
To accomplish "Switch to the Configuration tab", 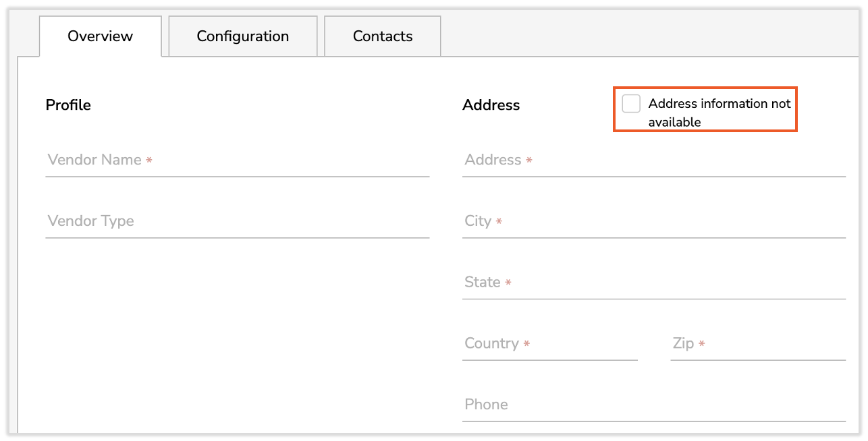I will click(242, 36).
